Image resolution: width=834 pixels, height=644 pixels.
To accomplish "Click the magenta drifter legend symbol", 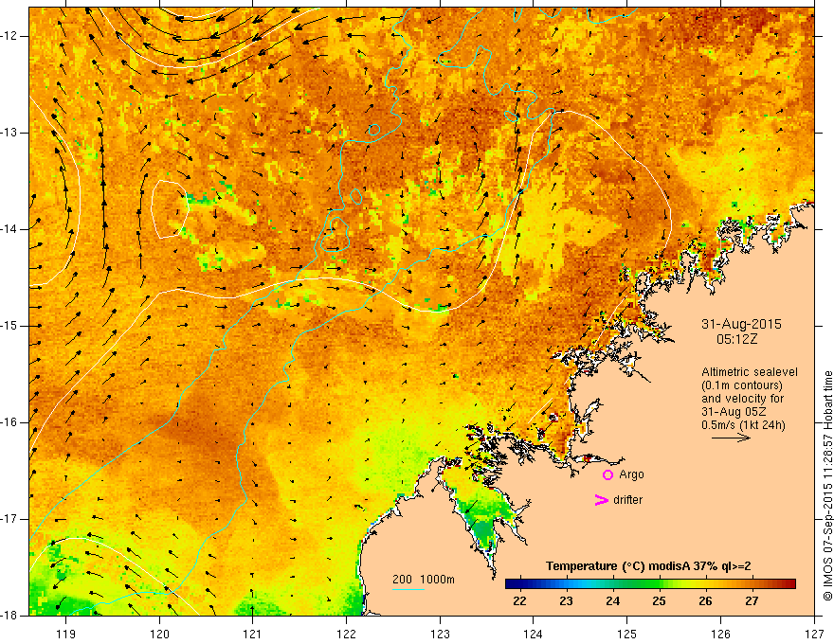I will coord(601,499).
